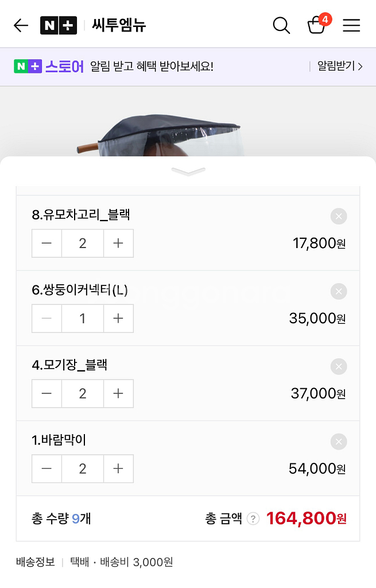This screenshot has height=588, width=376.
Task: Remove the 1.바람막이 item
Action: 338,442
